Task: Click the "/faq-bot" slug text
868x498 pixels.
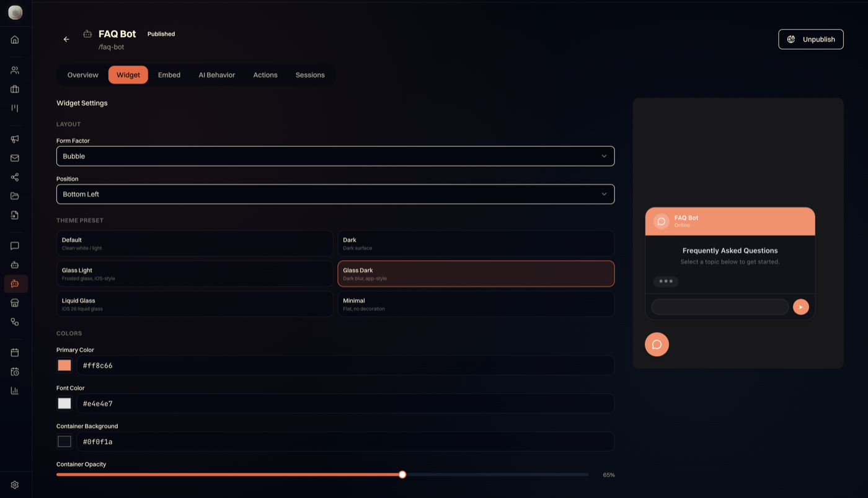Action: coord(112,47)
